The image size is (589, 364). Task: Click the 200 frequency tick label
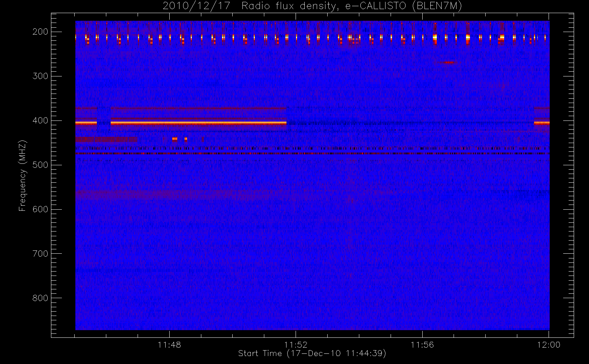(40, 32)
